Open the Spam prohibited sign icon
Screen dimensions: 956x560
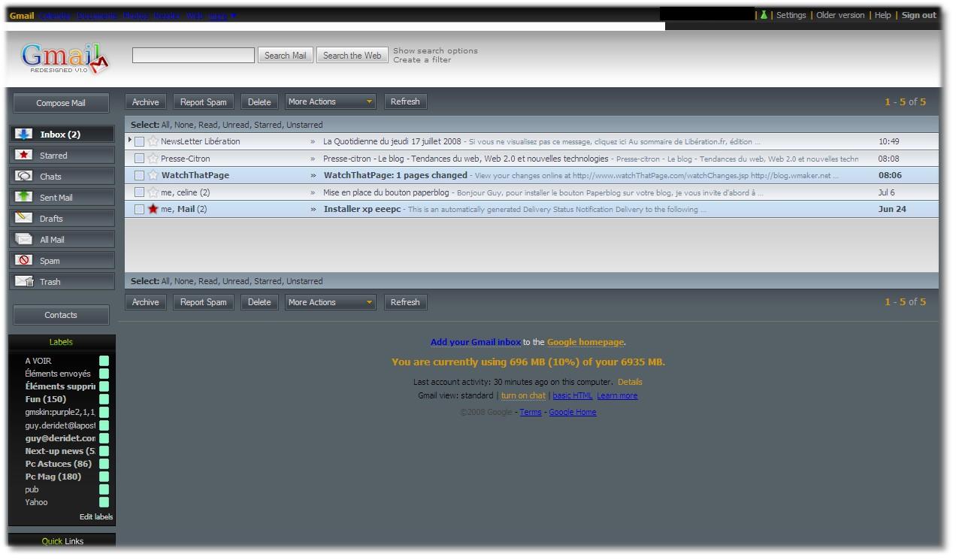coord(24,261)
